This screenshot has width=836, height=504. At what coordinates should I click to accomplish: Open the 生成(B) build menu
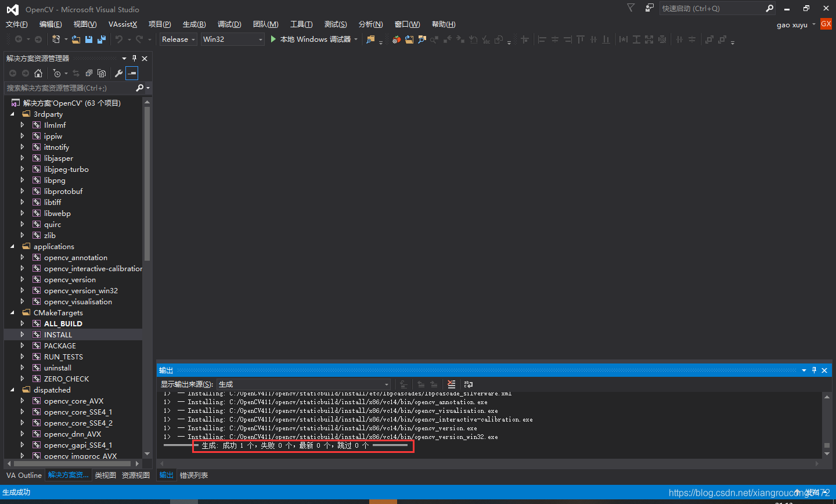pyautogui.click(x=194, y=24)
